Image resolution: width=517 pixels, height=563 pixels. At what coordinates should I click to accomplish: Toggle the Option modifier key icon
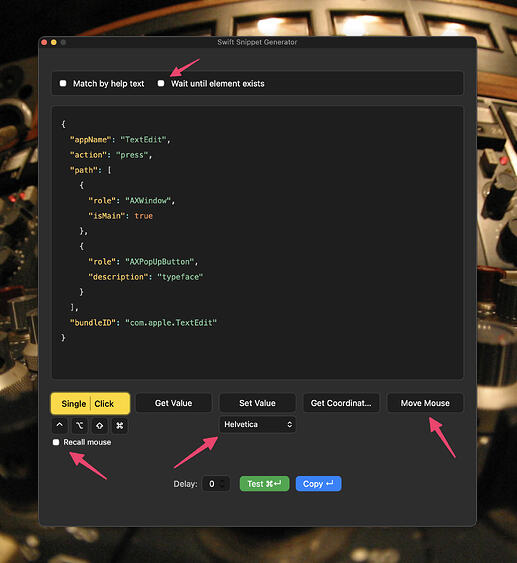tap(79, 425)
